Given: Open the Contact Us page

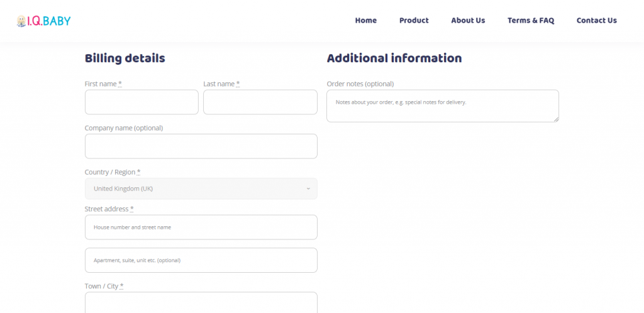Looking at the screenshot, I should [597, 21].
